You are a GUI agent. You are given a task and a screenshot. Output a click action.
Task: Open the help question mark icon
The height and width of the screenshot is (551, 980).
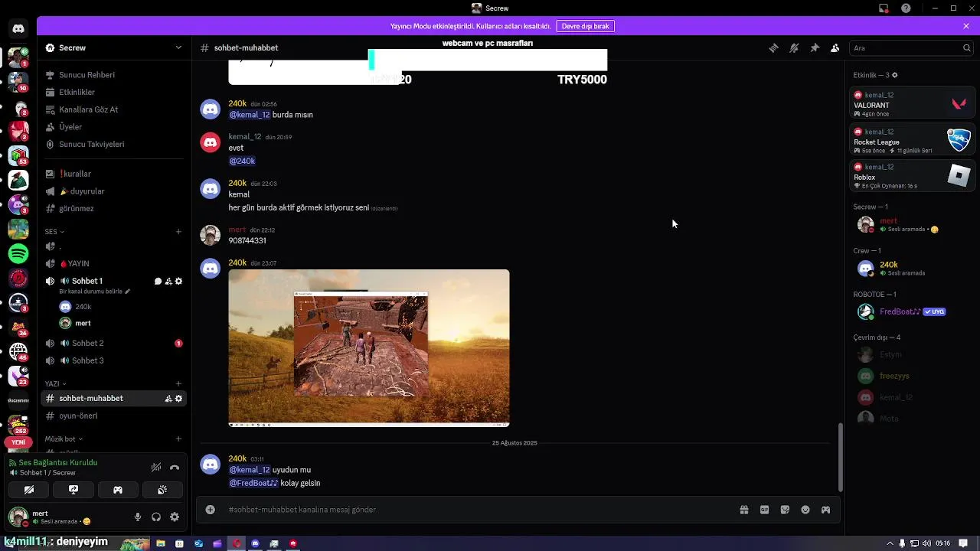coord(906,8)
